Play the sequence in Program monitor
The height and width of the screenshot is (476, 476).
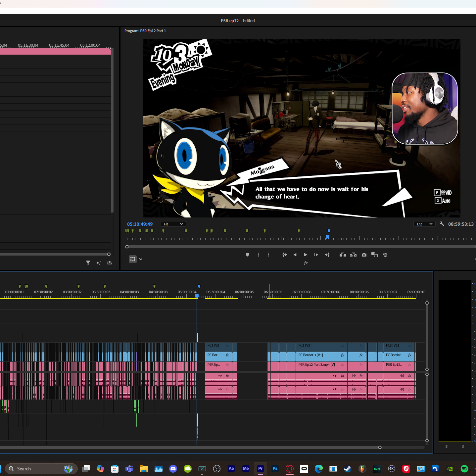pos(306,255)
